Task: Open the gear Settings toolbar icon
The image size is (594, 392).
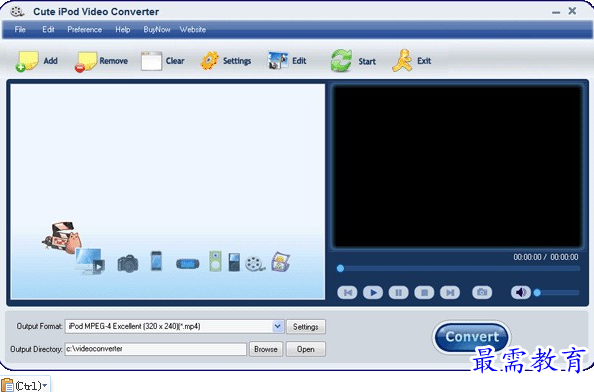Action: point(209,61)
